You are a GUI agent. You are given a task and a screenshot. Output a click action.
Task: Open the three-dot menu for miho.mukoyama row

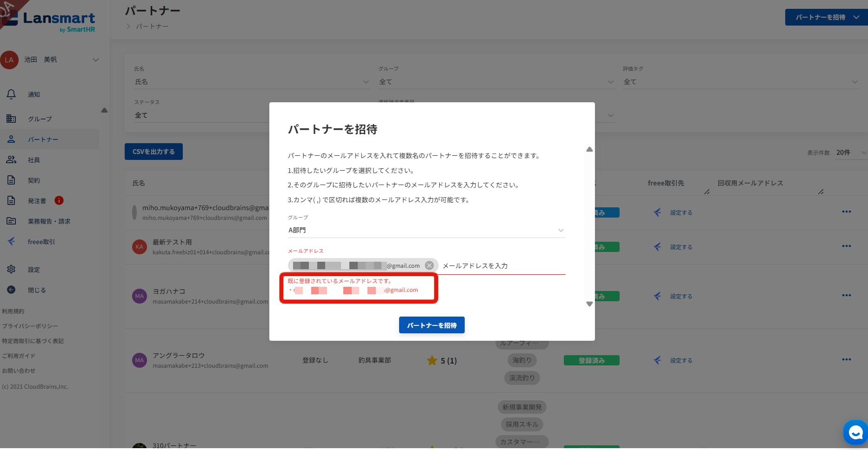coord(847,212)
